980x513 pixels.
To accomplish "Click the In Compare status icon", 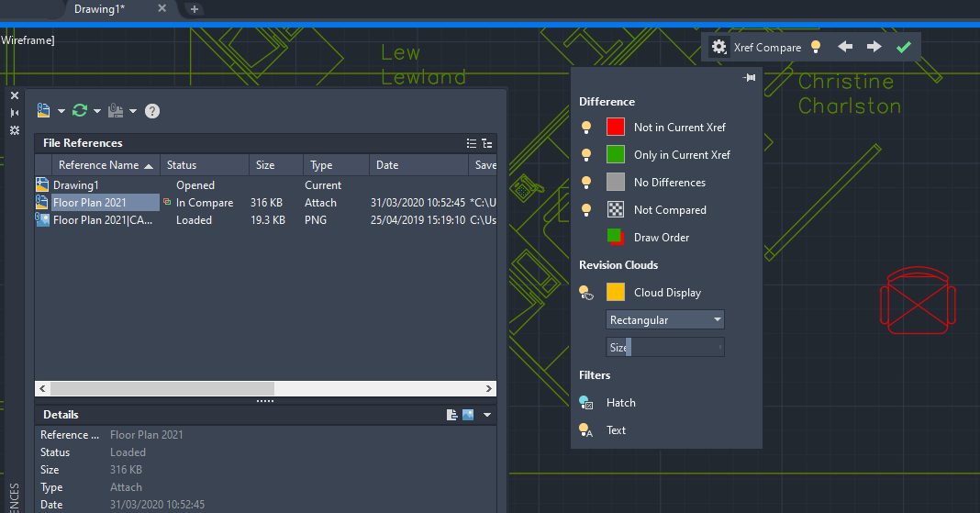I will point(167,202).
